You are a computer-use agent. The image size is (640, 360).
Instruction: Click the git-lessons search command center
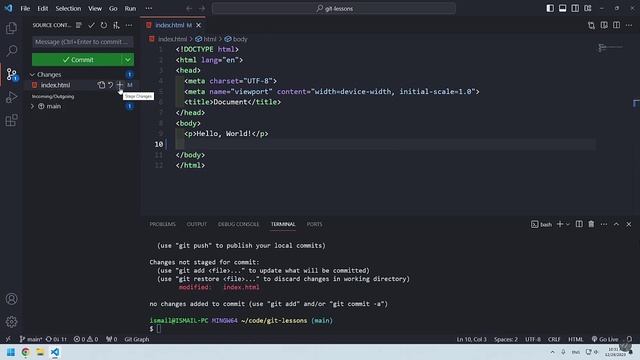click(x=333, y=8)
